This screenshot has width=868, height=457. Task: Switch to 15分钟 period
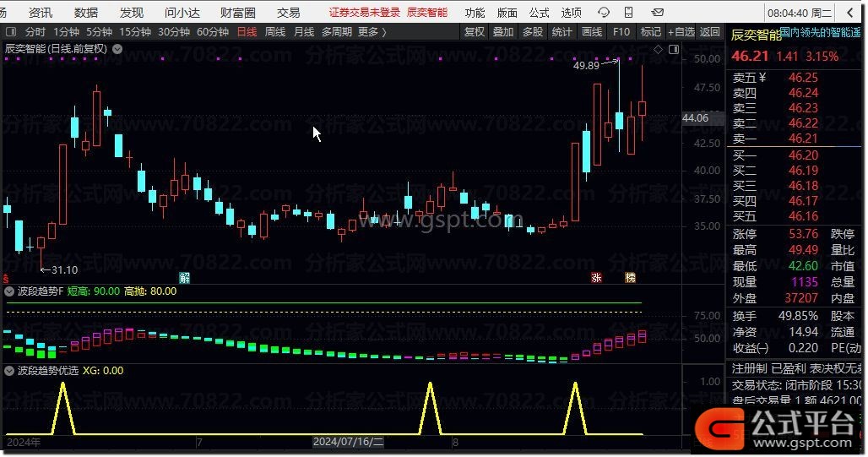point(135,32)
